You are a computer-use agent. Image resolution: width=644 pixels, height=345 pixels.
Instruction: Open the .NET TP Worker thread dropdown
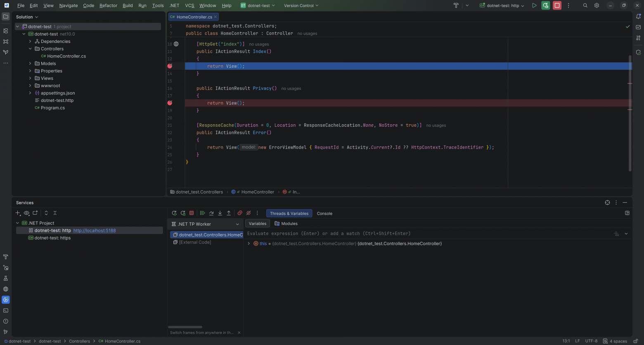(x=206, y=224)
